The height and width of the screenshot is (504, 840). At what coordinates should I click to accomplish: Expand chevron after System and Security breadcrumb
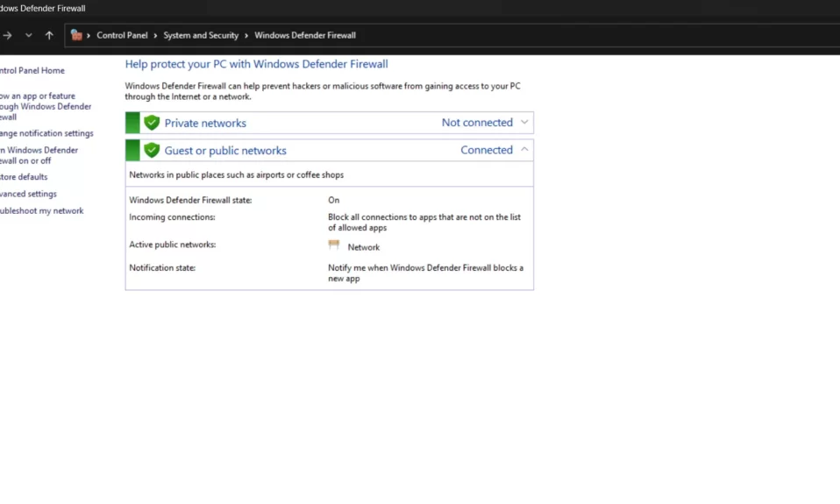pos(246,36)
